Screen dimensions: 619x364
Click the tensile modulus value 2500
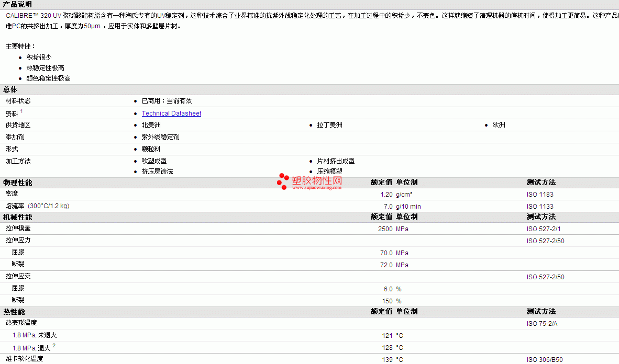pyautogui.click(x=385, y=229)
